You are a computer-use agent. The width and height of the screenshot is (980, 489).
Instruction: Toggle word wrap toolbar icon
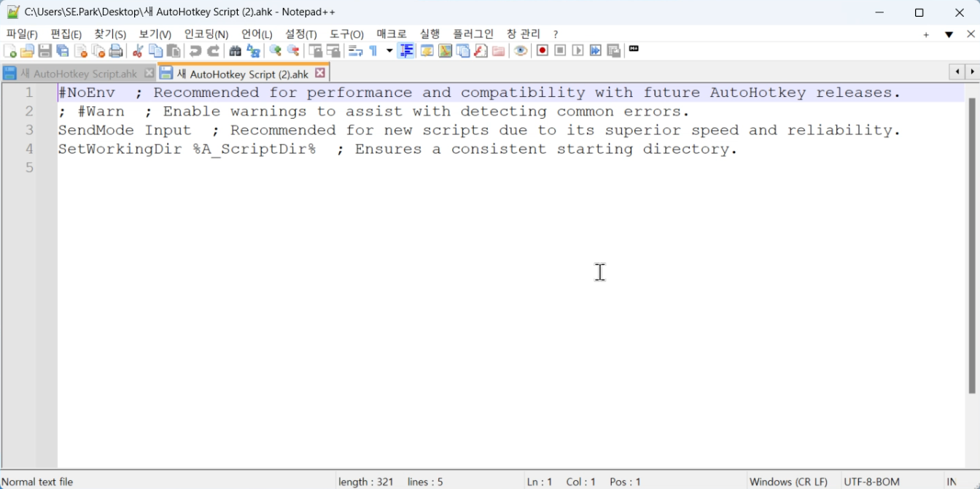pyautogui.click(x=355, y=51)
